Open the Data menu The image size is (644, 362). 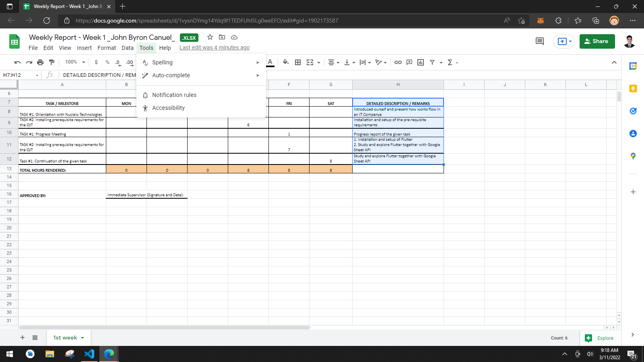coord(128,48)
